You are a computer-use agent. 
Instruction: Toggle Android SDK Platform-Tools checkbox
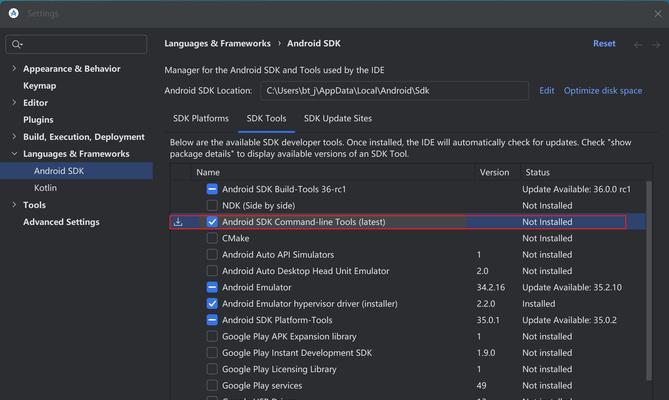212,320
